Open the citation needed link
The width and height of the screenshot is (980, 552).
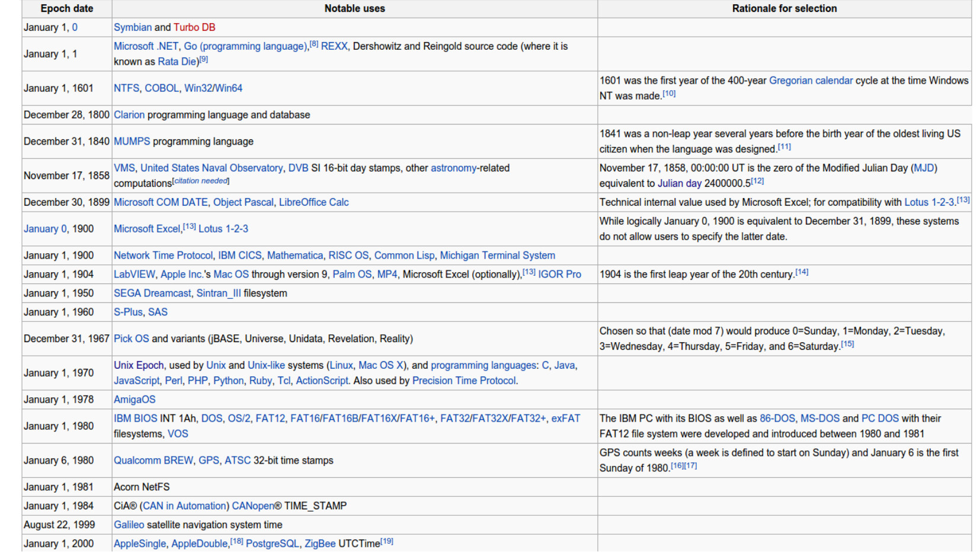pos(201,181)
